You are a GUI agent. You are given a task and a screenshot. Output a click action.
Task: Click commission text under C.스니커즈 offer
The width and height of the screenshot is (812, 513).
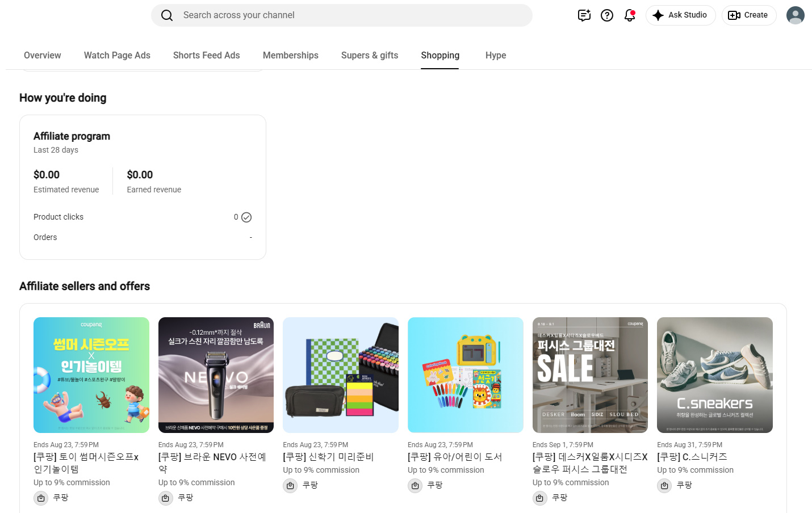click(x=696, y=470)
